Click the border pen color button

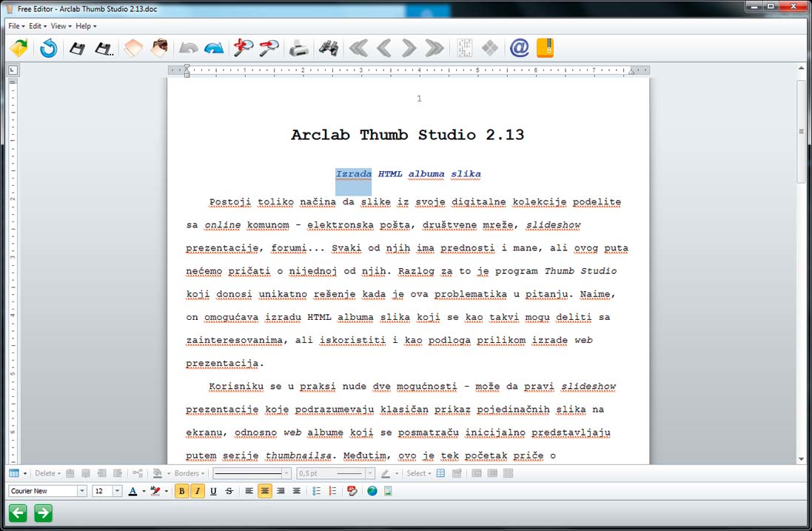tap(386, 473)
